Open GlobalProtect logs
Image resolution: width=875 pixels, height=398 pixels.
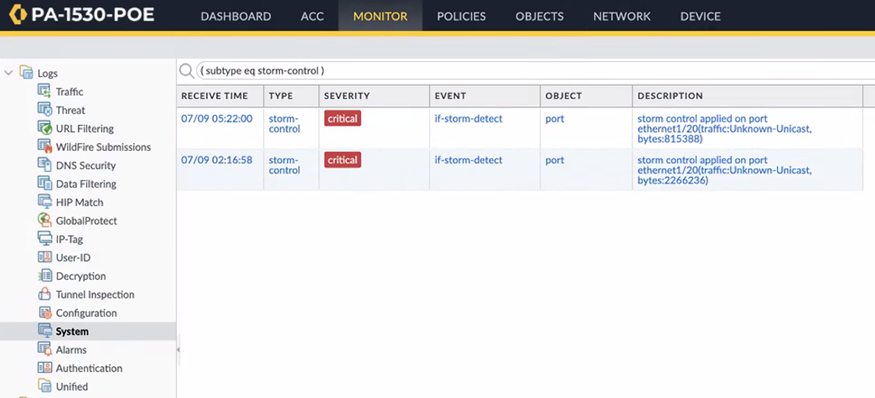click(x=86, y=220)
